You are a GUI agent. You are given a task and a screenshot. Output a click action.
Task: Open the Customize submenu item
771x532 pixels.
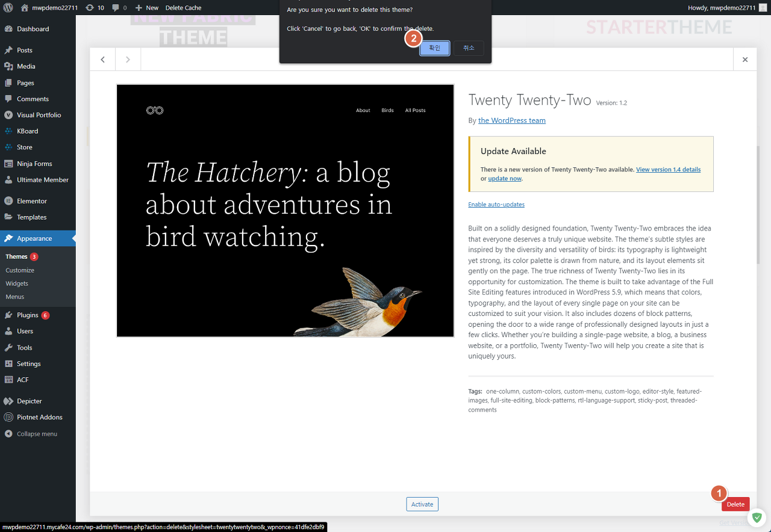[x=20, y=270]
